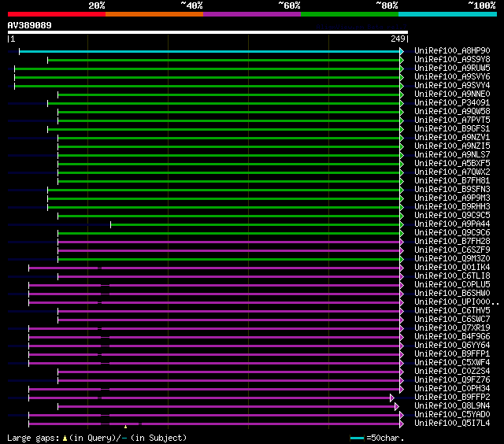This screenshot has height=444, width=504.
Task: Select the UniRef100_B9FFP2 label
Action: click(x=452, y=398)
